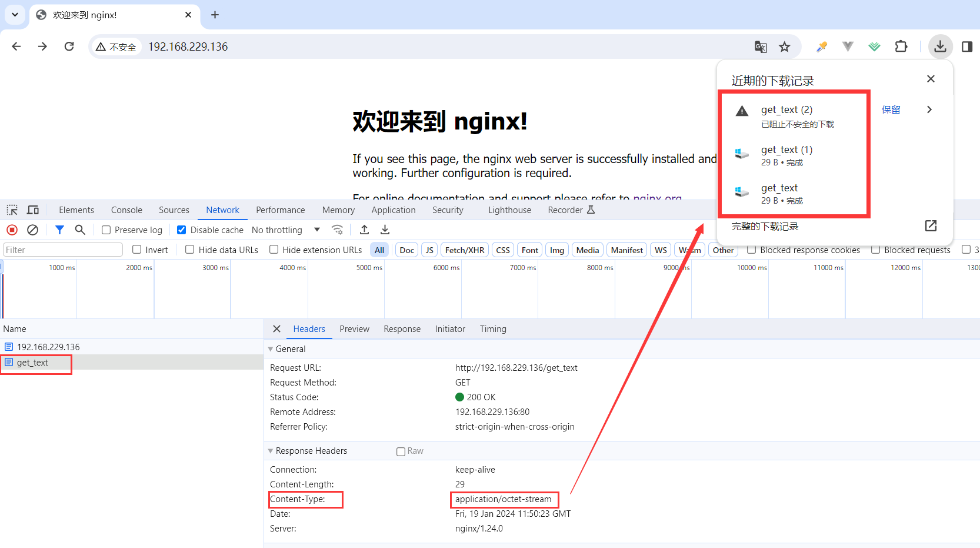This screenshot has width=980, height=548.
Task: Open the full download history link
Action: [x=765, y=227]
